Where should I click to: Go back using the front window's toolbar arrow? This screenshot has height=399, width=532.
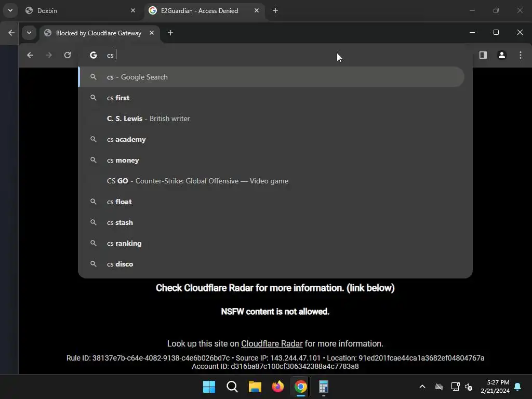[x=30, y=55]
